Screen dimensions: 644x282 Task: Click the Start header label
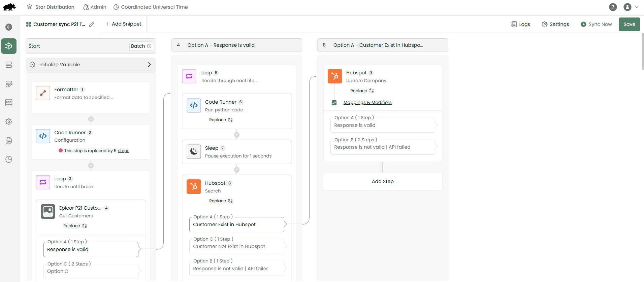coord(34,46)
